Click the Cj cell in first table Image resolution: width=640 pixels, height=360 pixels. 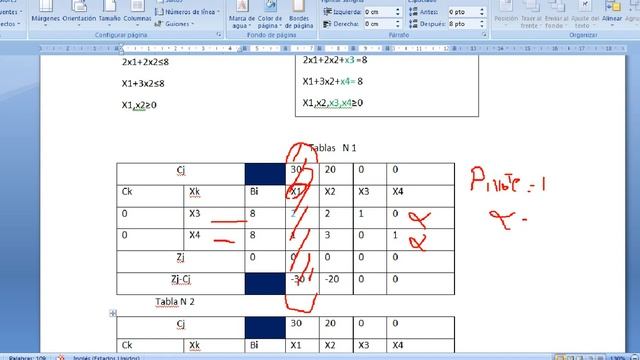[x=181, y=174]
